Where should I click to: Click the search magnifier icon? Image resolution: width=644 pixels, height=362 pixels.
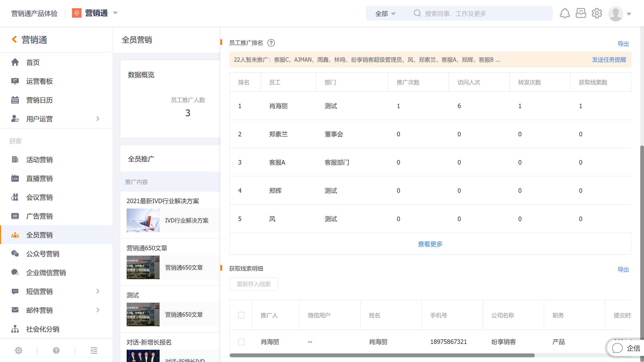(x=417, y=13)
